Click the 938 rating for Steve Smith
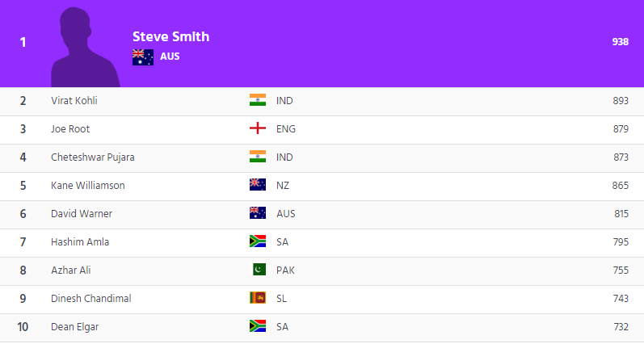Image resolution: width=644 pixels, height=344 pixels. click(x=621, y=42)
